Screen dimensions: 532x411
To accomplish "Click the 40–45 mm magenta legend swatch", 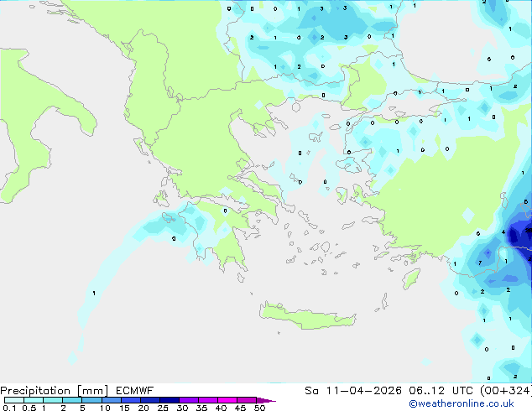I will (x=227, y=400).
